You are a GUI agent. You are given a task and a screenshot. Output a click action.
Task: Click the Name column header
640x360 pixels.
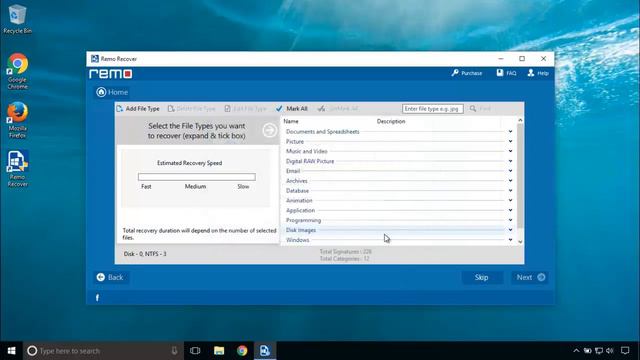[291, 121]
